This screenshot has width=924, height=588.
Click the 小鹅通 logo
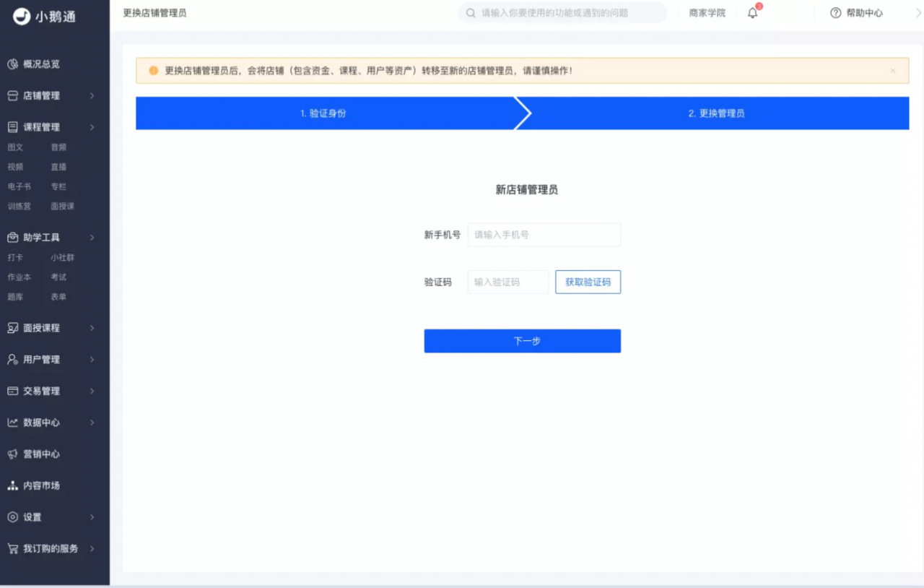click(45, 16)
